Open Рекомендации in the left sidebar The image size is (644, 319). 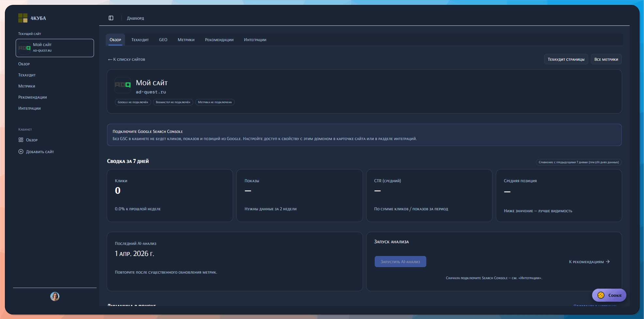33,97
